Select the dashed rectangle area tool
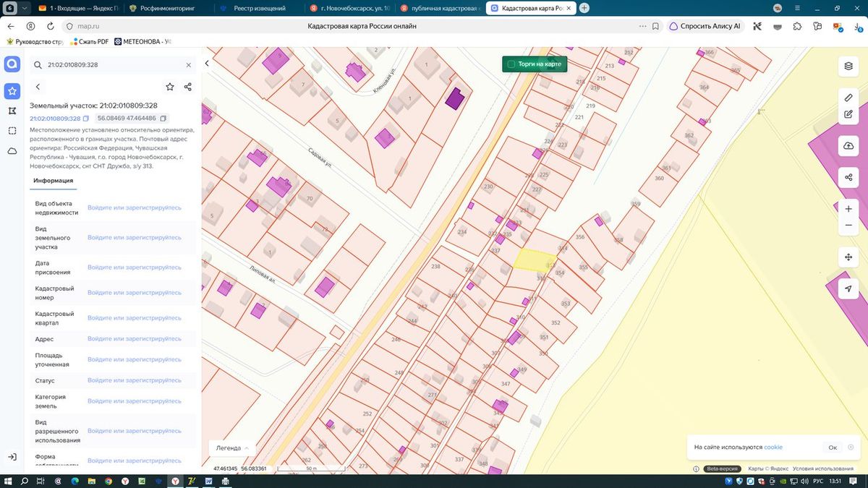 coord(12,131)
